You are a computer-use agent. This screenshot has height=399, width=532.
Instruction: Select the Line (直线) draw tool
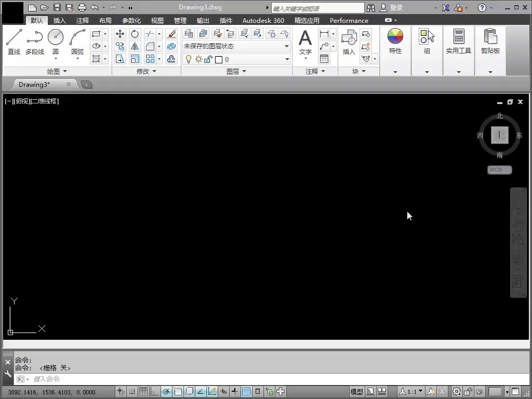(14, 42)
